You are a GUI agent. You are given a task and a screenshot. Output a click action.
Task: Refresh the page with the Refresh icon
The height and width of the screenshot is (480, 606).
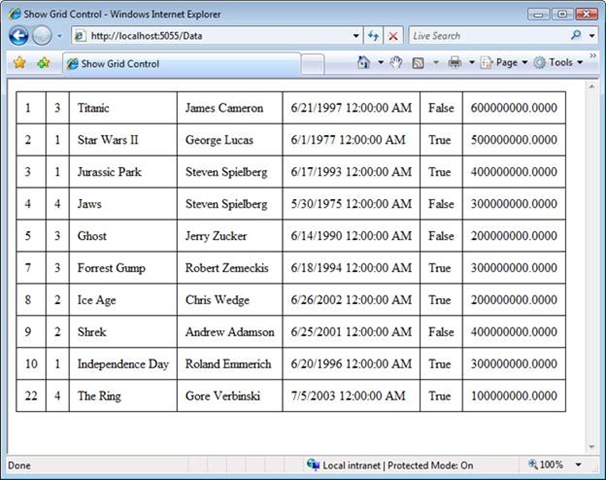373,36
